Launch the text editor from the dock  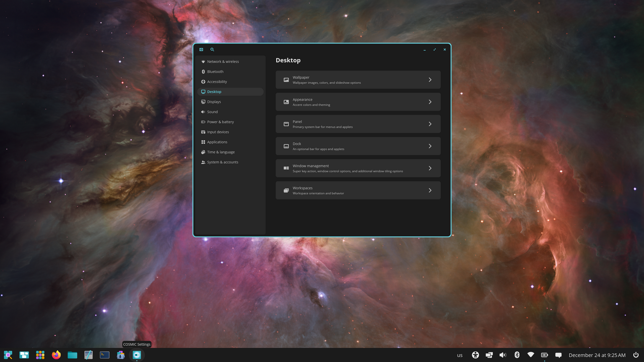click(88, 355)
